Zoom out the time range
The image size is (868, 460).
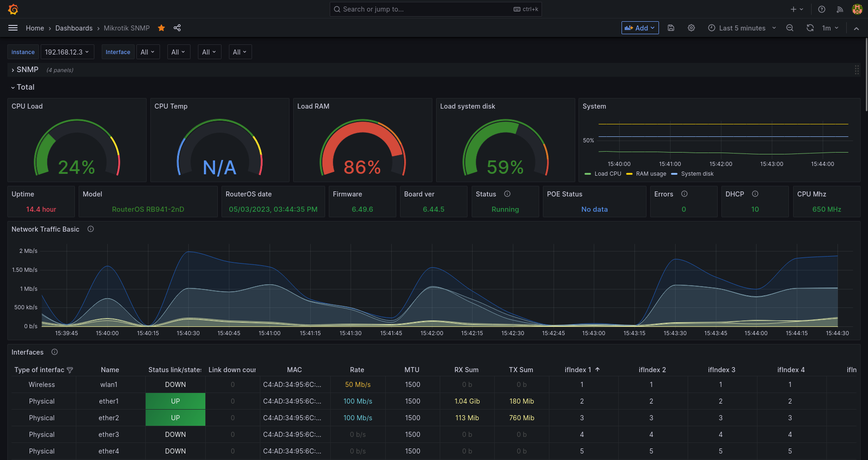click(790, 28)
